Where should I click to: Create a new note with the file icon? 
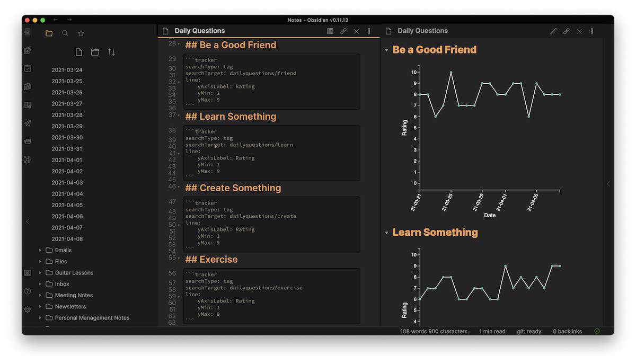(79, 52)
